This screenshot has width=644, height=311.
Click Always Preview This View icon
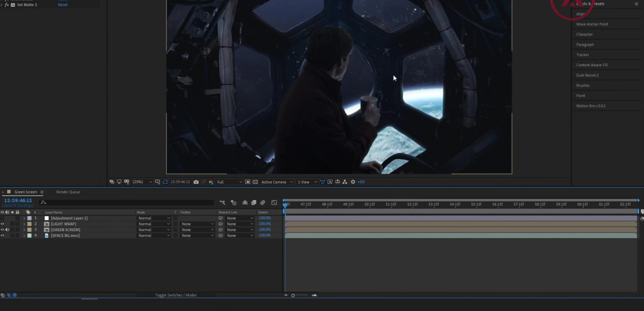[112, 182]
